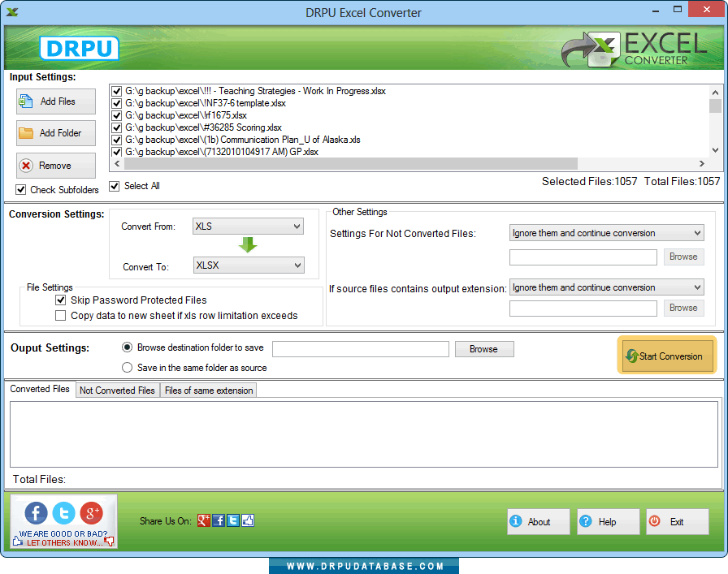Open the Facebook share icon at bottom left
Viewport: 728px width, 574px height.
35,513
